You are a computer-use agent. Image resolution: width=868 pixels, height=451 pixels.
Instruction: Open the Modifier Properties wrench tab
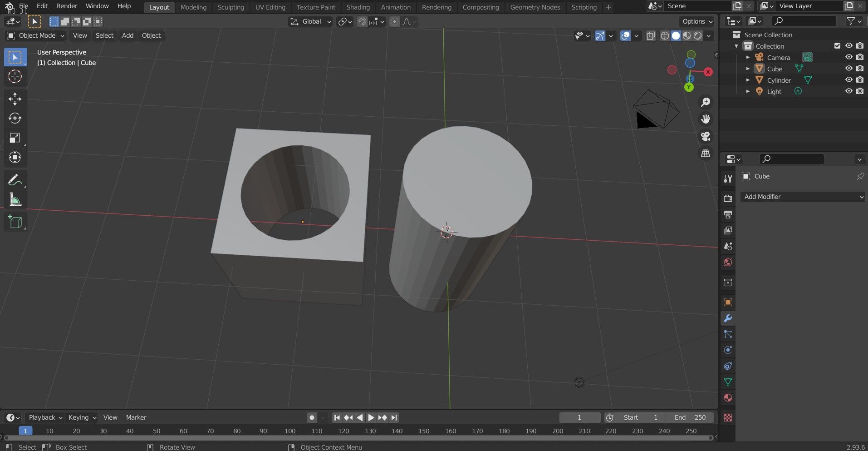pos(728,318)
